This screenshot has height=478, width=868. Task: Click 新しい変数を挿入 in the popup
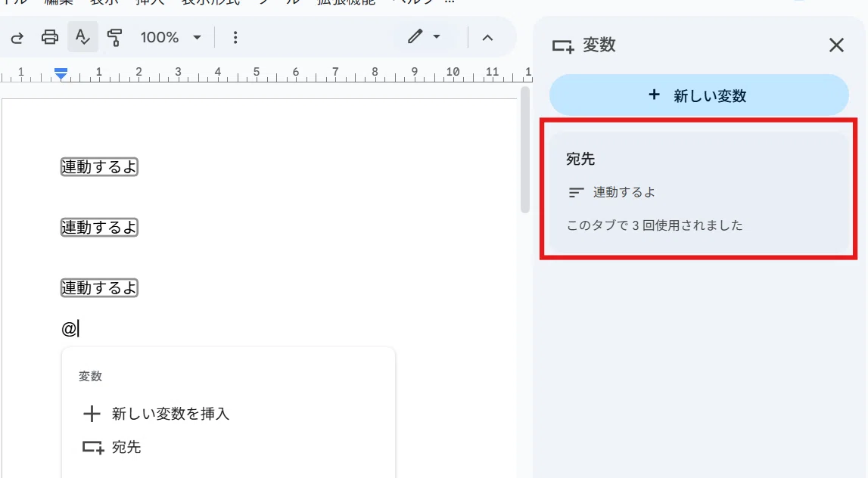point(170,414)
